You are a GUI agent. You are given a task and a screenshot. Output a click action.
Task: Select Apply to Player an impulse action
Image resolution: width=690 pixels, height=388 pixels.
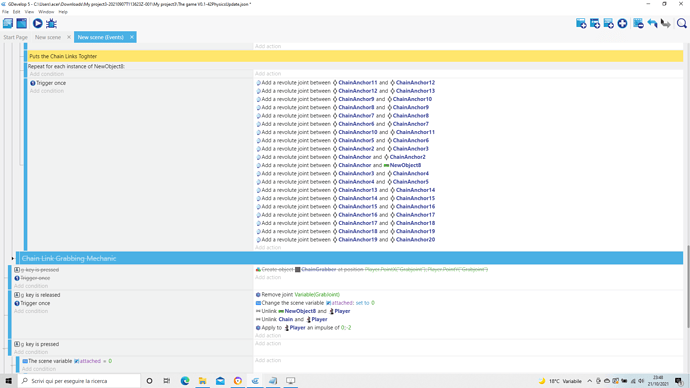click(x=303, y=328)
